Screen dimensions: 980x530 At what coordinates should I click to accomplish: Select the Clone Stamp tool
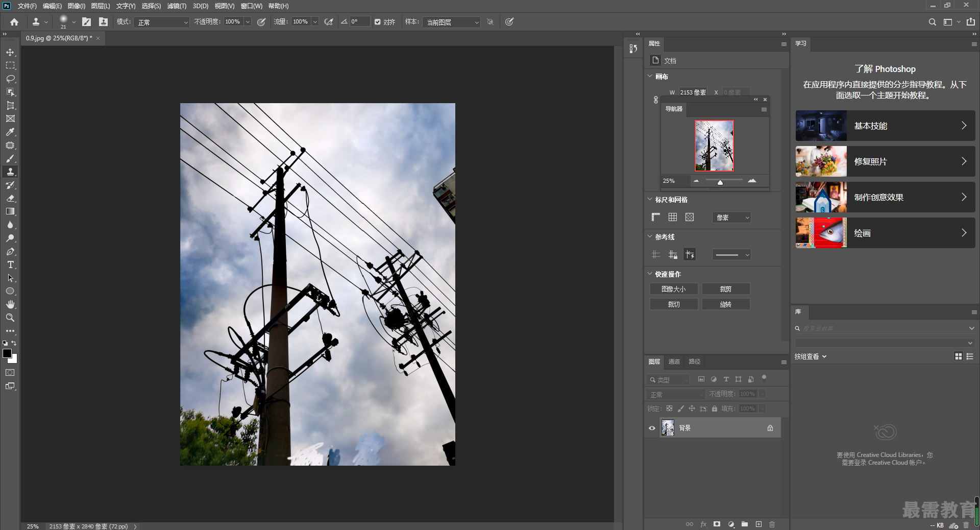click(10, 172)
